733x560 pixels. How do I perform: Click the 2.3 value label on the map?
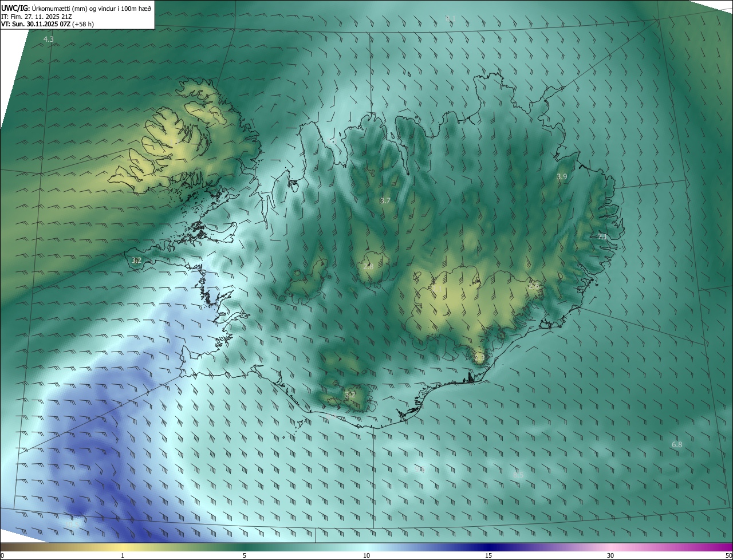coord(479,358)
